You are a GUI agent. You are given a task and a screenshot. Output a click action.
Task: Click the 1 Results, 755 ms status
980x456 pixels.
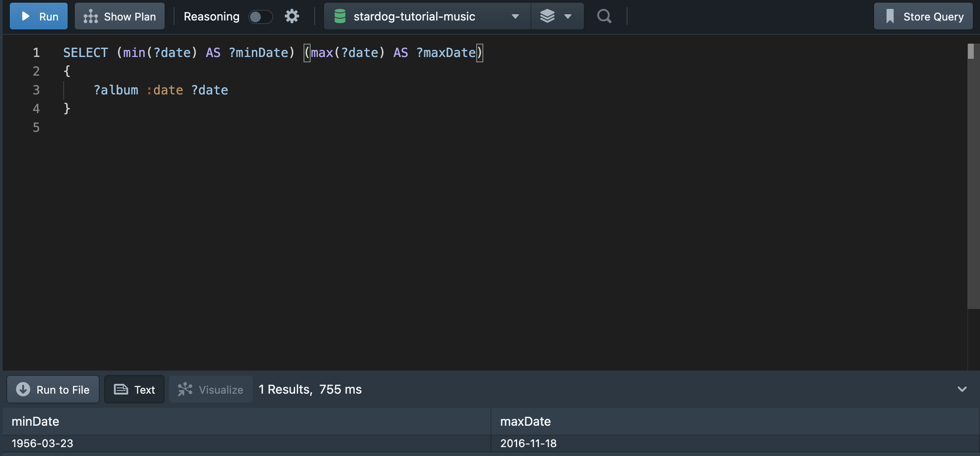[x=310, y=390]
